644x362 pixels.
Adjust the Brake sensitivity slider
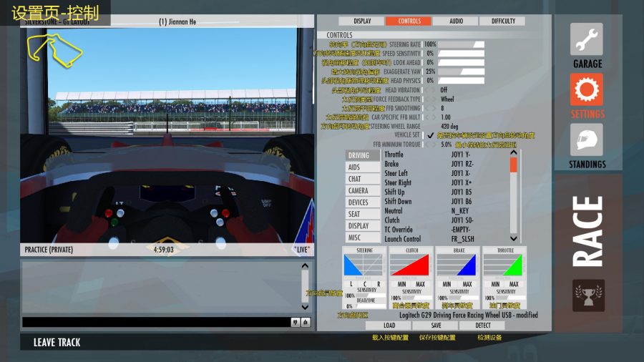[x=464, y=298]
